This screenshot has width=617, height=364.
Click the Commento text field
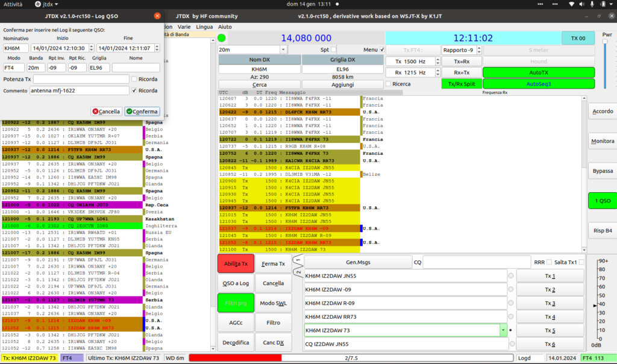click(x=80, y=90)
